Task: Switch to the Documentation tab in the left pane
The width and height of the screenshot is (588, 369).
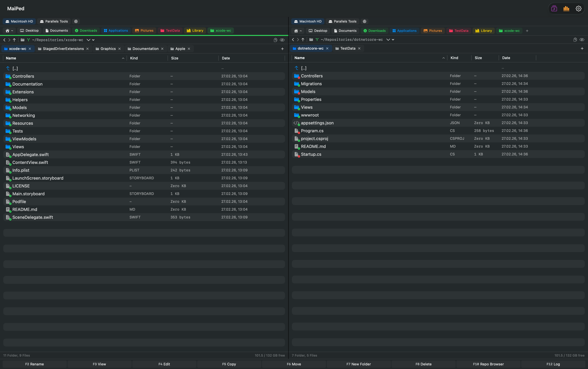Action: tap(145, 48)
